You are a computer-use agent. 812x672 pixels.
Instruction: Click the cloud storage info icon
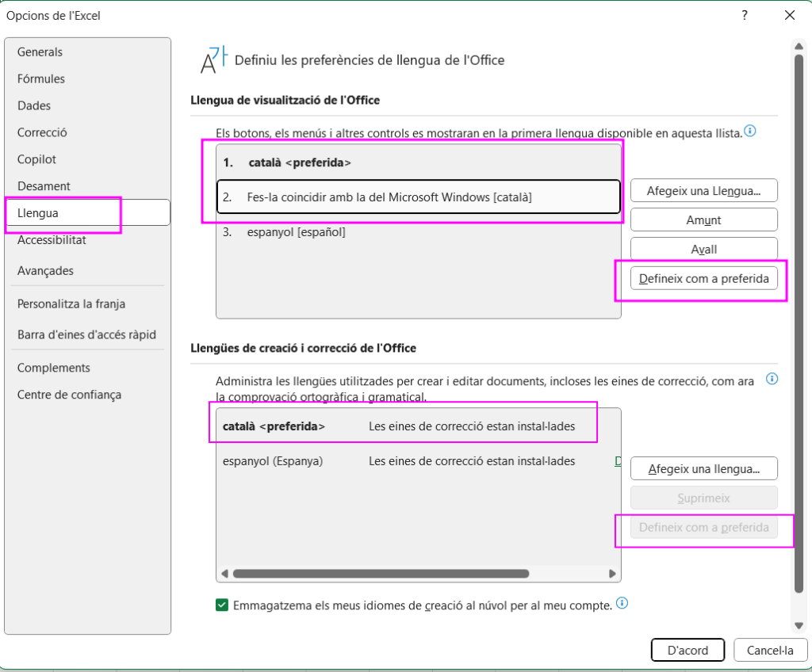pyautogui.click(x=622, y=603)
